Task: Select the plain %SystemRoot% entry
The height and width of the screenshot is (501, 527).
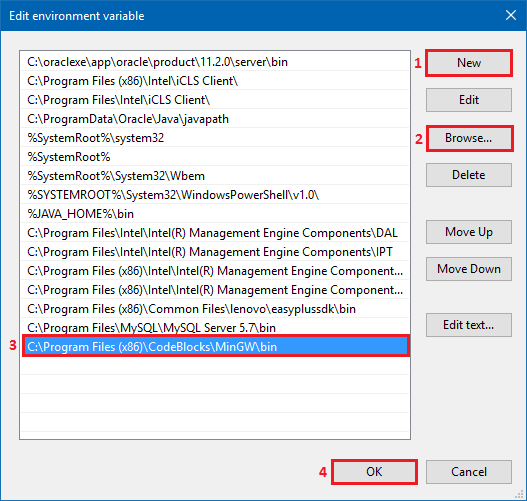Action: [x=215, y=157]
